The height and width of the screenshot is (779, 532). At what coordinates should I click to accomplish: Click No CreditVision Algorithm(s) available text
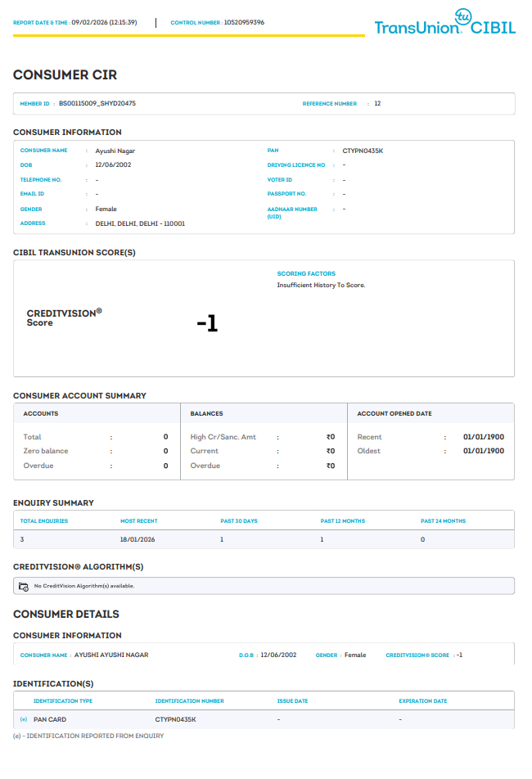(x=84, y=586)
